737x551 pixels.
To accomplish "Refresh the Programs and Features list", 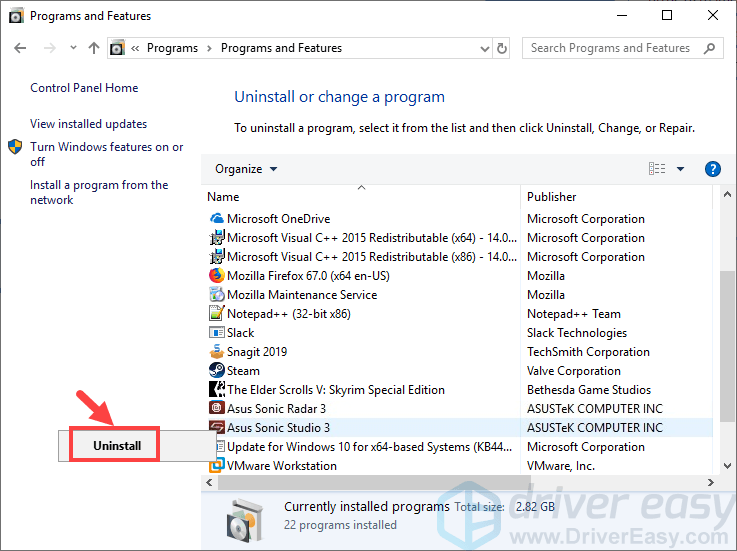I will tap(502, 48).
